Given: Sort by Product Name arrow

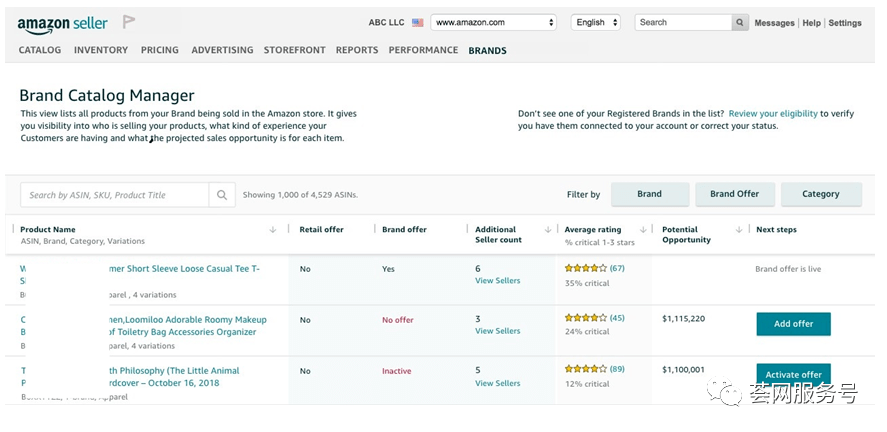Looking at the screenshot, I should [x=273, y=230].
